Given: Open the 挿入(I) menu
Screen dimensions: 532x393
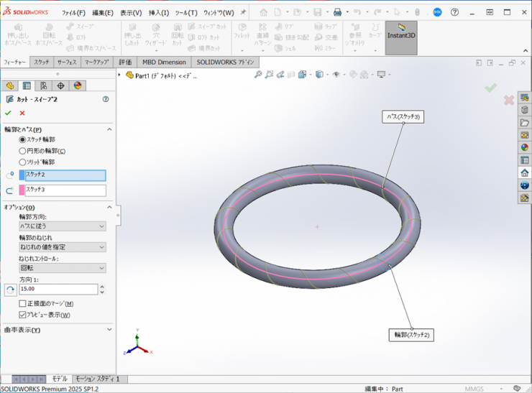Looking at the screenshot, I should pos(159,12).
